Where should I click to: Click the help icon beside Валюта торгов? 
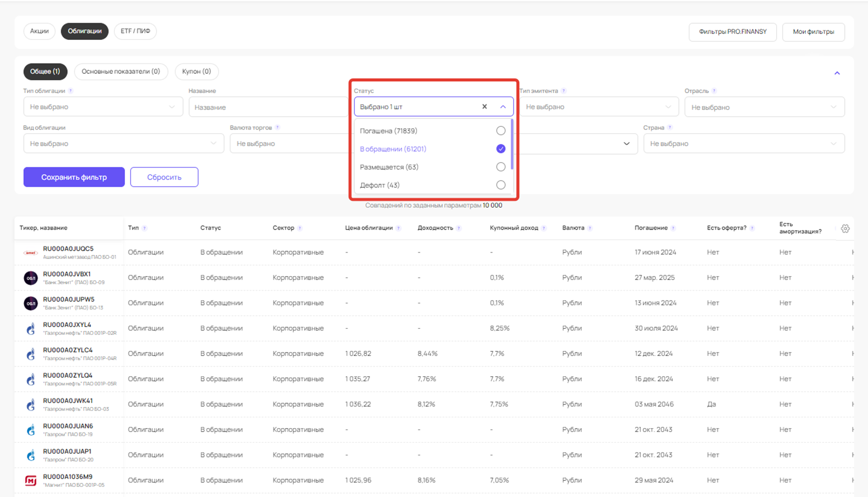tap(277, 128)
